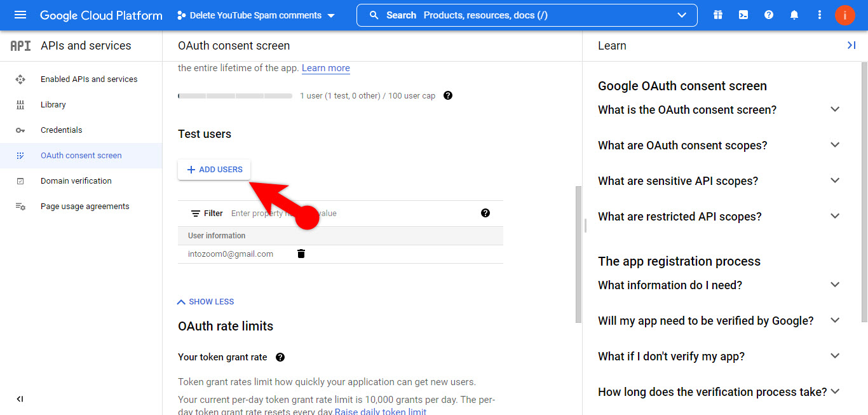Open help for the filter table

(485, 213)
